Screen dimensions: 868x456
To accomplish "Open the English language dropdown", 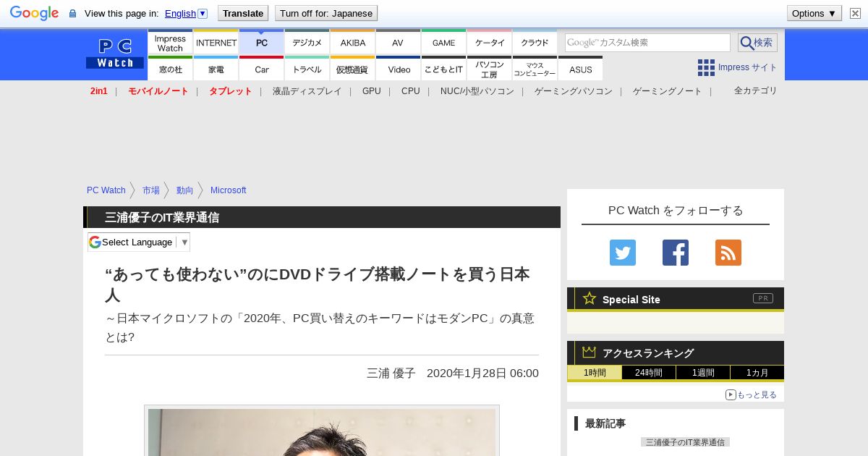I will tap(186, 13).
